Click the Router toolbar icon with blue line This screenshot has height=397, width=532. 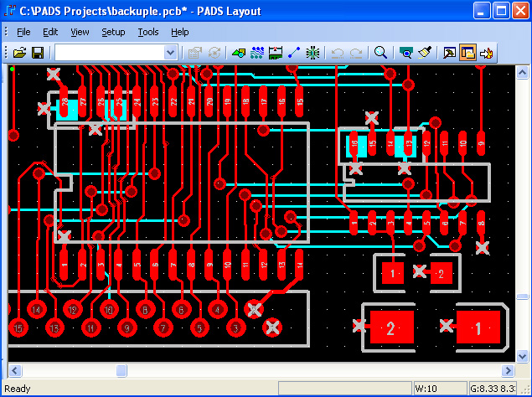(295, 53)
